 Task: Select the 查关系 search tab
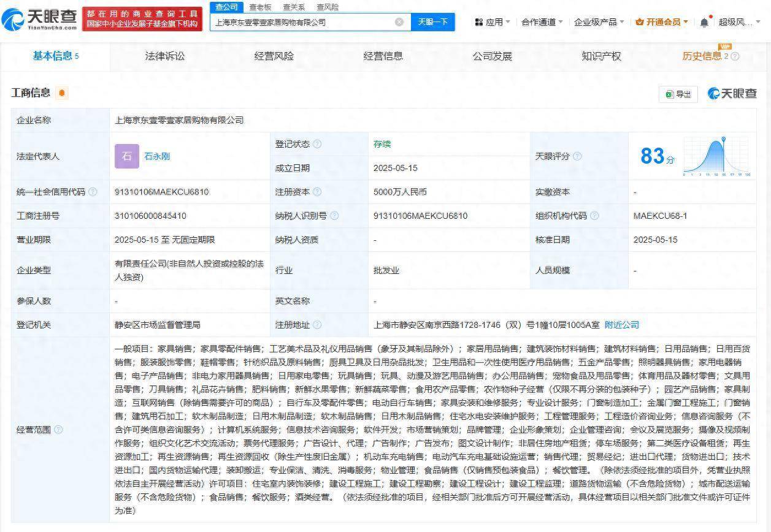[294, 7]
